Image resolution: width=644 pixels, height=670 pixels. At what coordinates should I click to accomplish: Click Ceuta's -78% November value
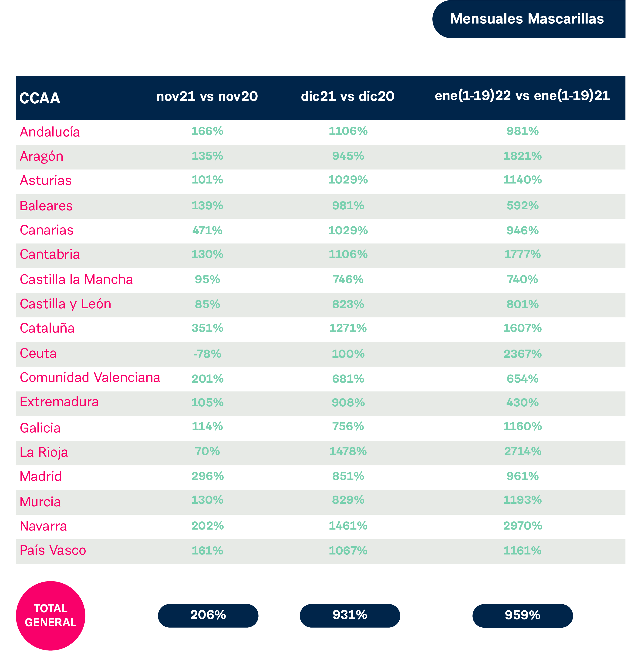tap(207, 354)
